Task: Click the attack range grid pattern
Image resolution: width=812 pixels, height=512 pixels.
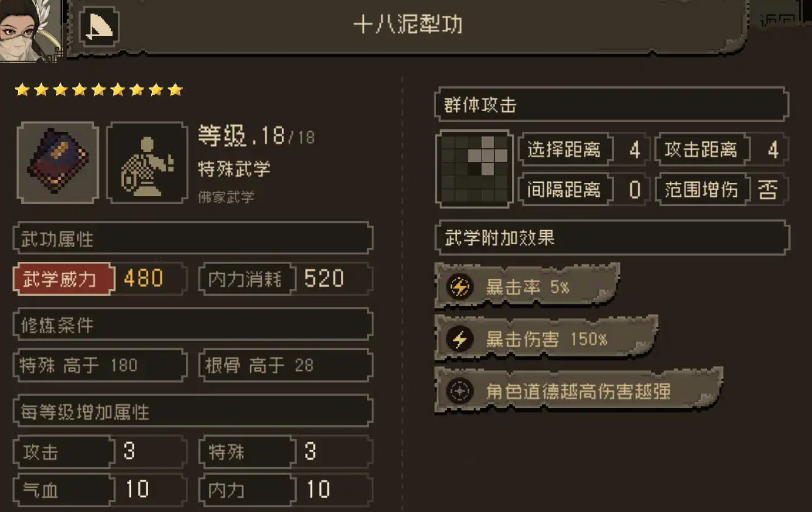Action: coord(475,169)
